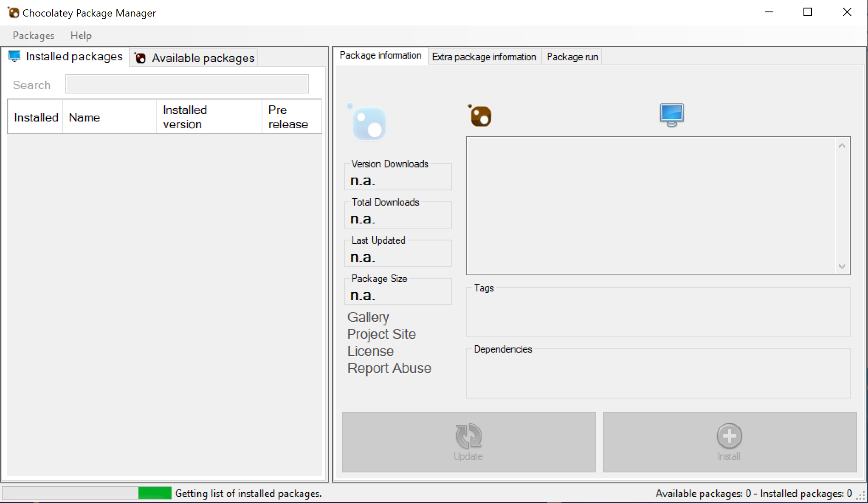Viewport: 868px width, 503px height.
Task: Open the Project Site link
Action: click(382, 334)
